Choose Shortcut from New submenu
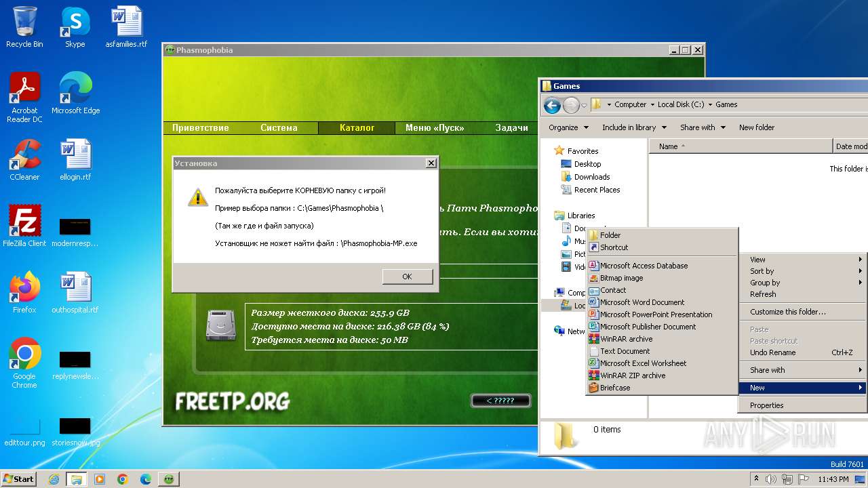This screenshot has height=488, width=868. click(x=662, y=247)
